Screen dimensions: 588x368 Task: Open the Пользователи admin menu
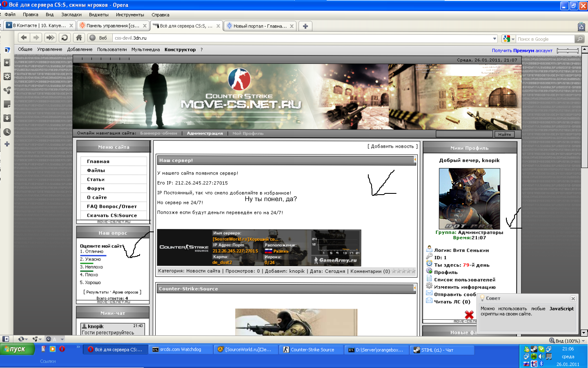point(112,49)
